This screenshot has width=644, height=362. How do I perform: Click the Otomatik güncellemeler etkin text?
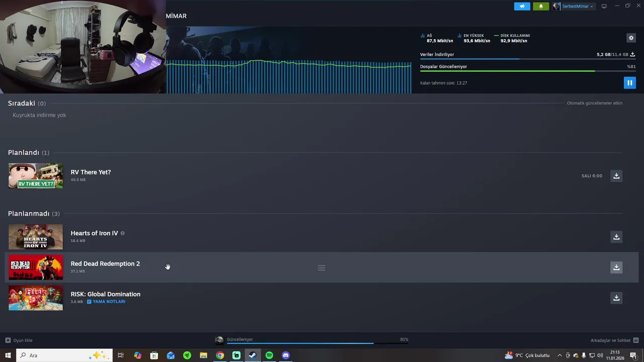595,103
